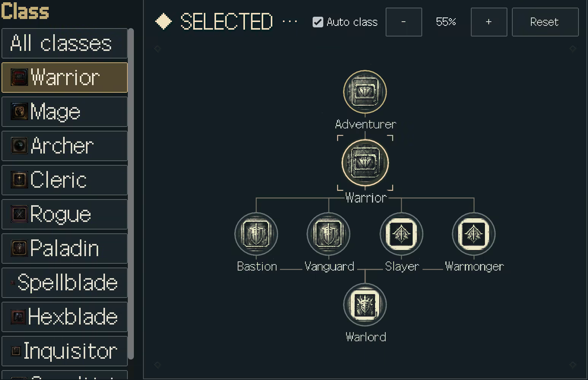Click the class list scrollbar
This screenshot has height=380, width=588.
131,194
